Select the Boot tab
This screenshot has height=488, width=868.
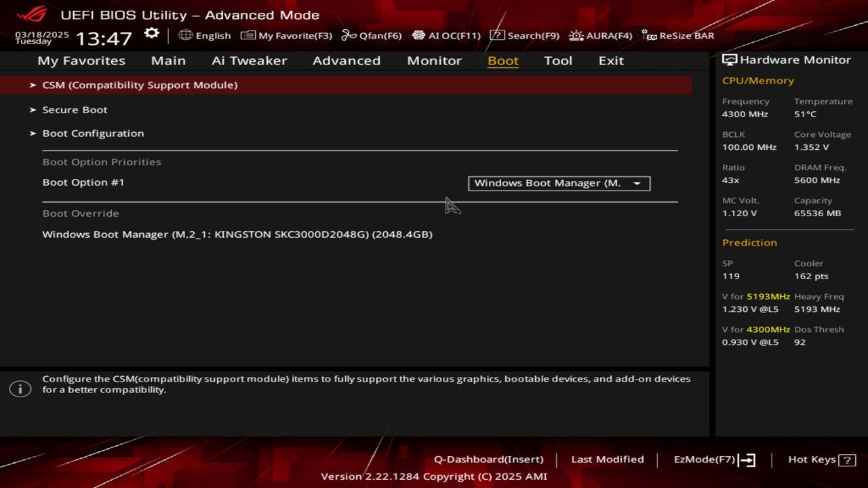click(503, 60)
